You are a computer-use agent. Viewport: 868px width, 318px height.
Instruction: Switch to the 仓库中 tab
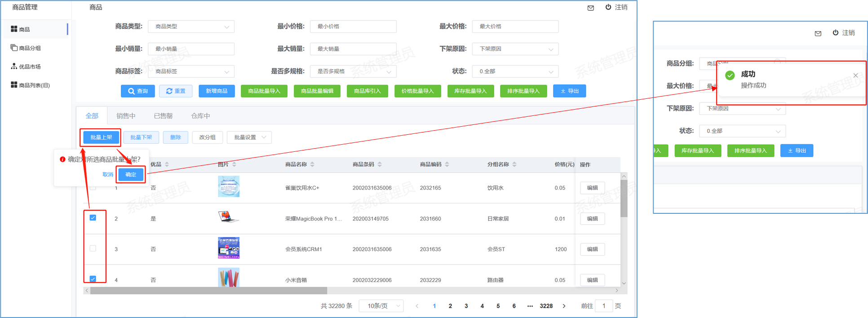pos(200,116)
